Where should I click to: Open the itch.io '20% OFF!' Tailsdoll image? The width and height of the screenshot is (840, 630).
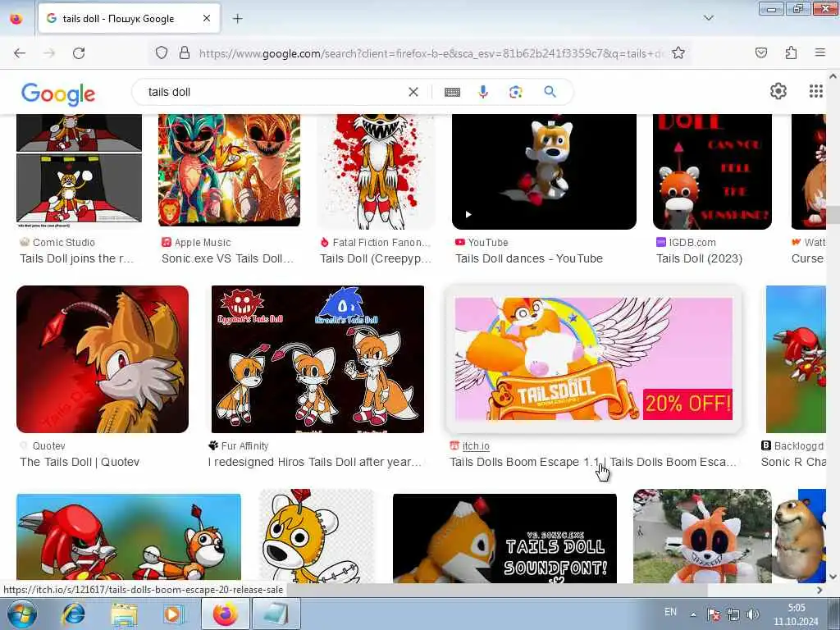pyautogui.click(x=594, y=358)
